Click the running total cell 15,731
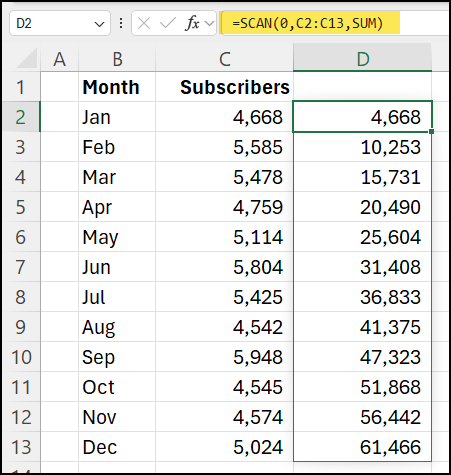 click(x=363, y=177)
